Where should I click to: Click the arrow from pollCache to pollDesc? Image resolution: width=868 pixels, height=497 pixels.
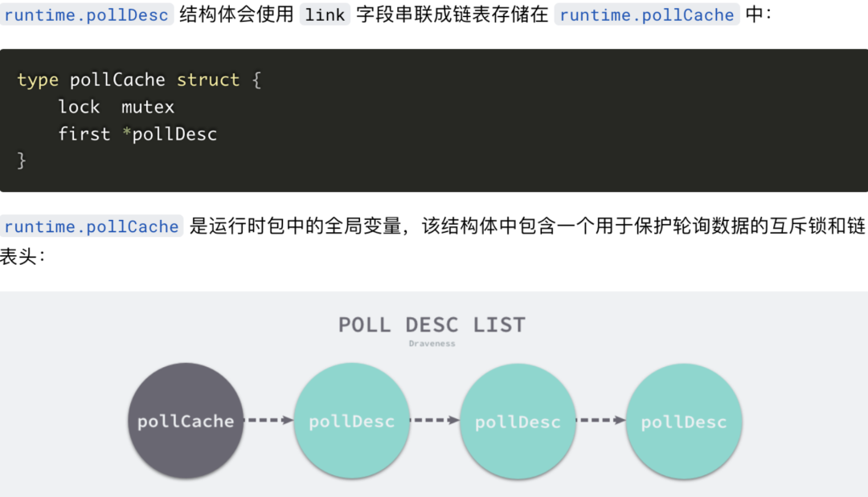(269, 420)
